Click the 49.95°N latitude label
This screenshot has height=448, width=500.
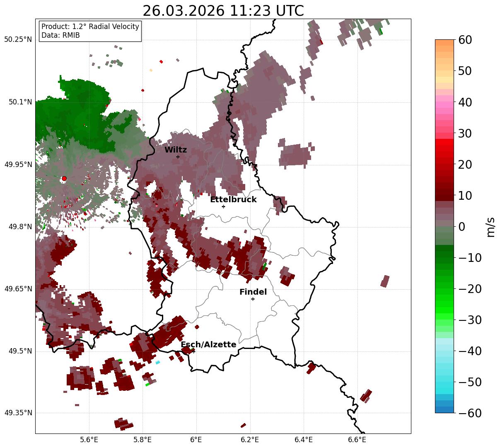point(18,165)
